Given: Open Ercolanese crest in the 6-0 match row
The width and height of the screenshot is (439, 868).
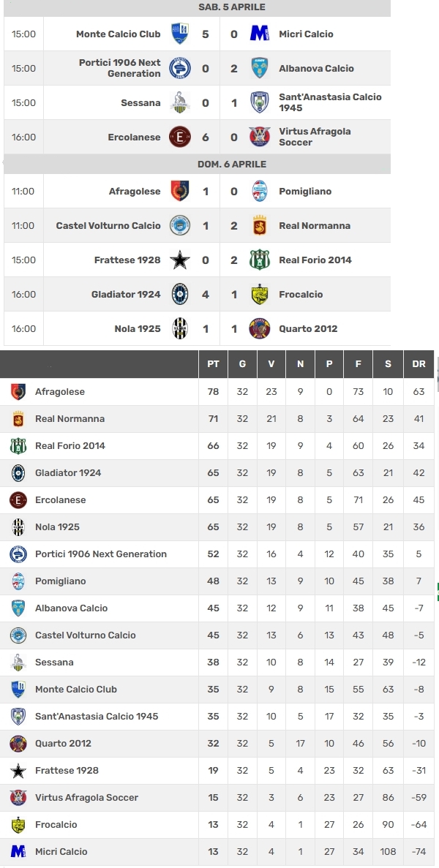Looking at the screenshot, I should click(180, 137).
